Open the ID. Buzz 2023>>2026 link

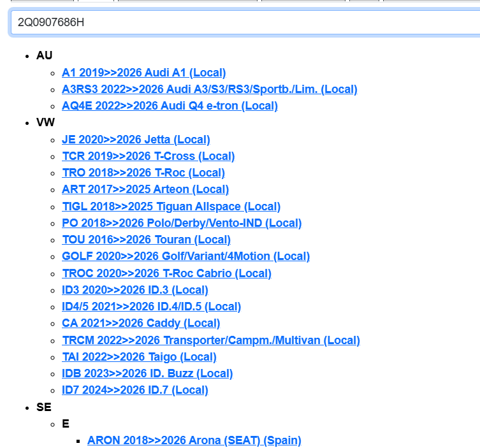coord(147,373)
